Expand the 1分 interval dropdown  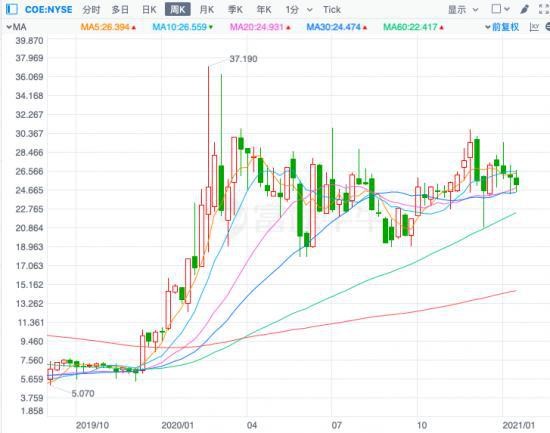coord(309,10)
